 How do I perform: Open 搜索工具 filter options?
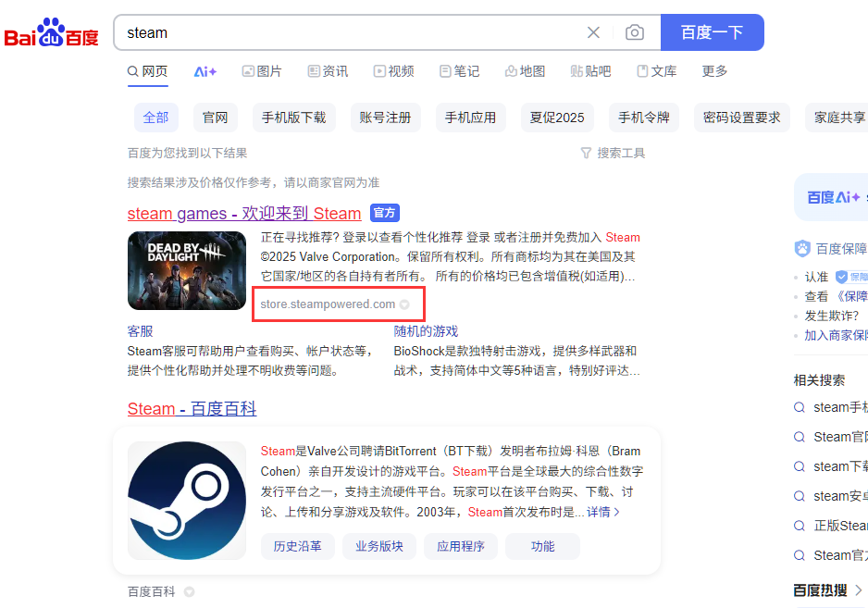(x=613, y=153)
